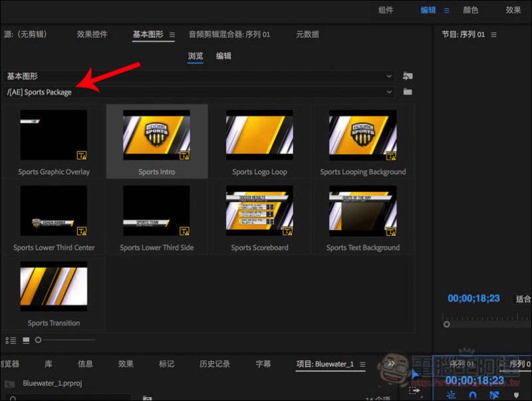Switch to the 编辑 sub-tab under 基本图形
This screenshot has height=401, width=532.
point(223,56)
